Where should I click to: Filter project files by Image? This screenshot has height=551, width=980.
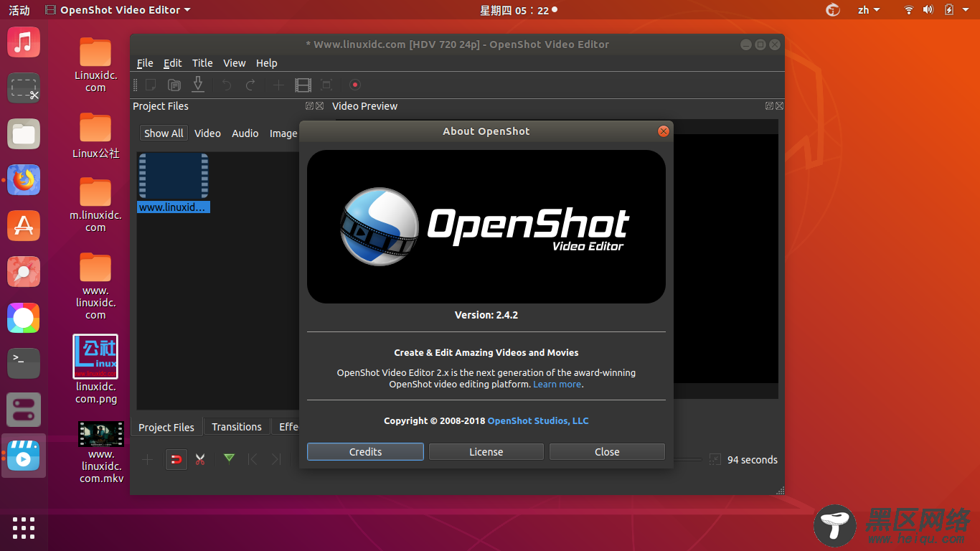tap(283, 133)
